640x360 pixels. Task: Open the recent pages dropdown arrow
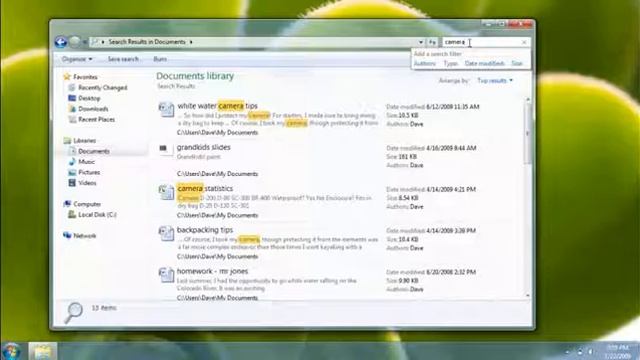(x=85, y=42)
